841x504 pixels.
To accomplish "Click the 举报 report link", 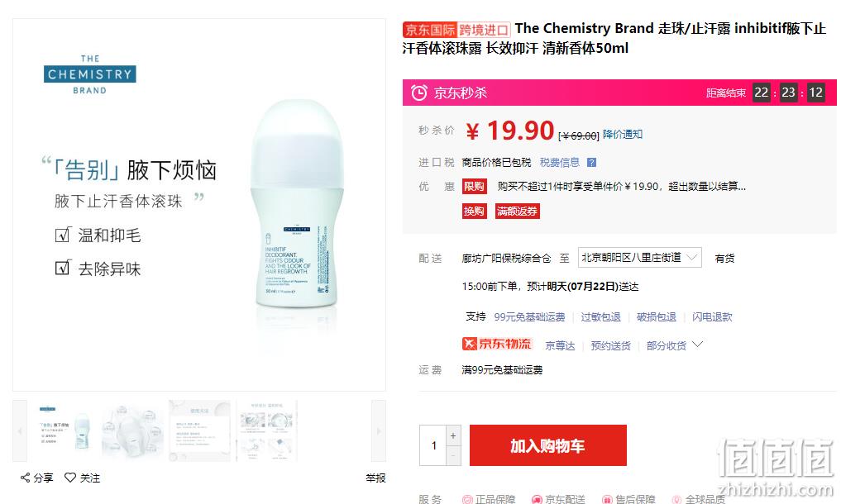I will click(x=375, y=478).
